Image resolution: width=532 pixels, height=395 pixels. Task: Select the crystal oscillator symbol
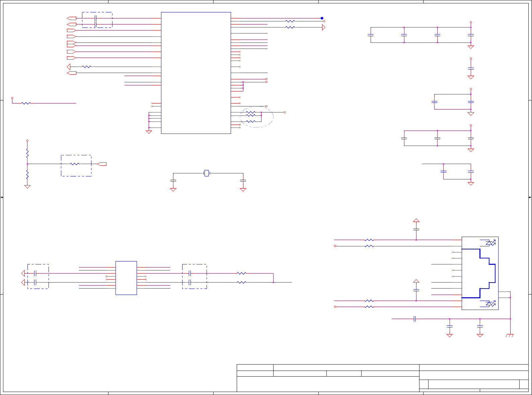[x=207, y=173]
